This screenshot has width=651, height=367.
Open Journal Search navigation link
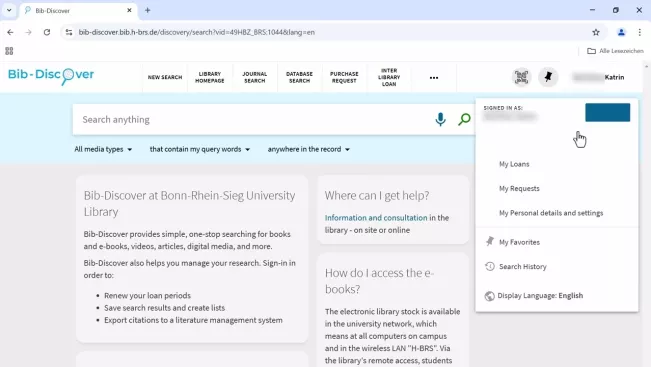click(x=255, y=77)
